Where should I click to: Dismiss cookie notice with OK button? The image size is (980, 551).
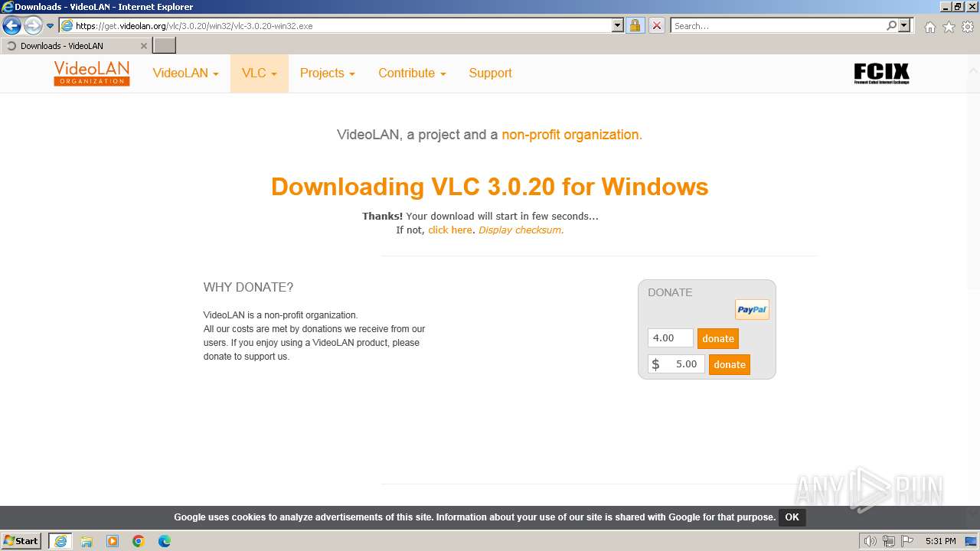(x=792, y=517)
